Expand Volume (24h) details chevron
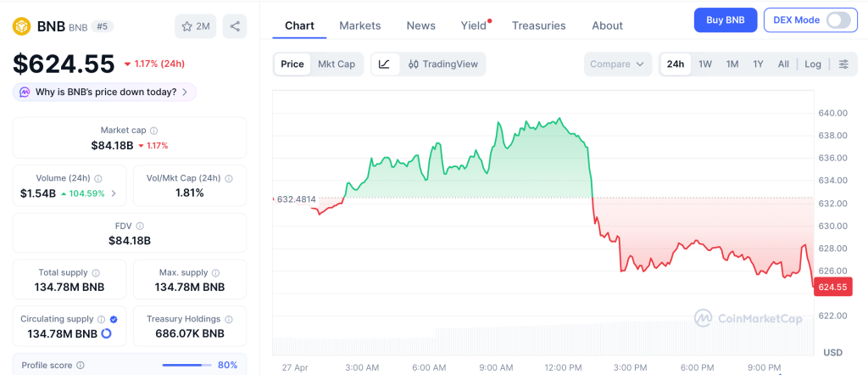868x375 pixels. point(114,193)
